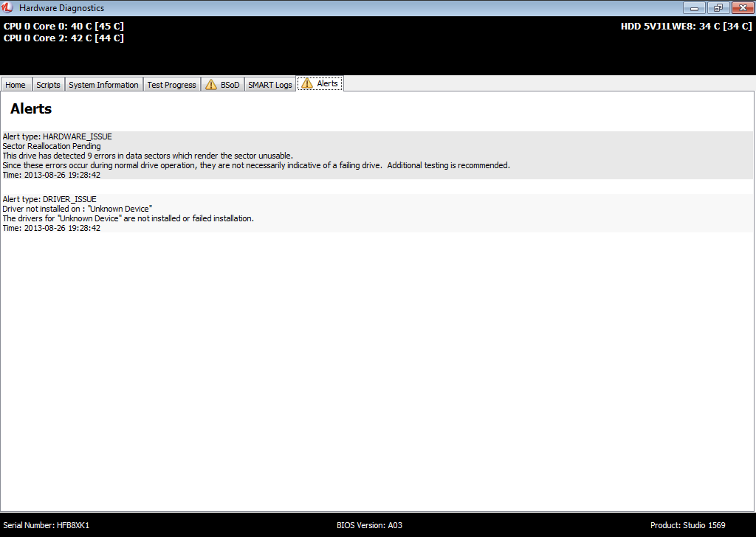Viewport: 756px width, 537px height.
Task: Click the CPU 0 Core 2 temperature reading
Action: coord(63,38)
